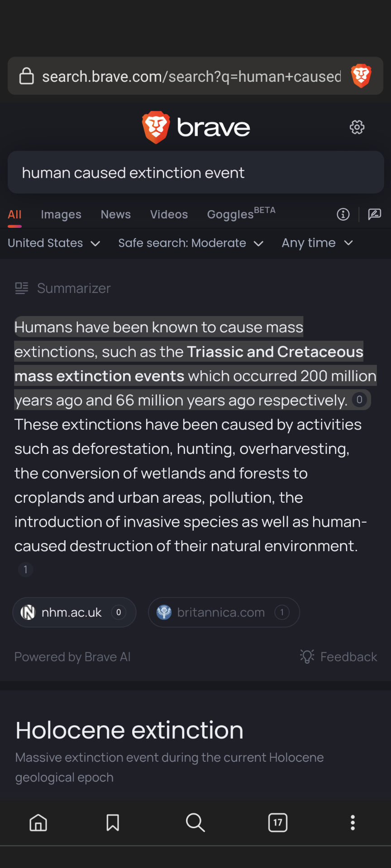Viewport: 391px width, 868px height.
Task: Switch to the News tab
Action: pos(116,214)
